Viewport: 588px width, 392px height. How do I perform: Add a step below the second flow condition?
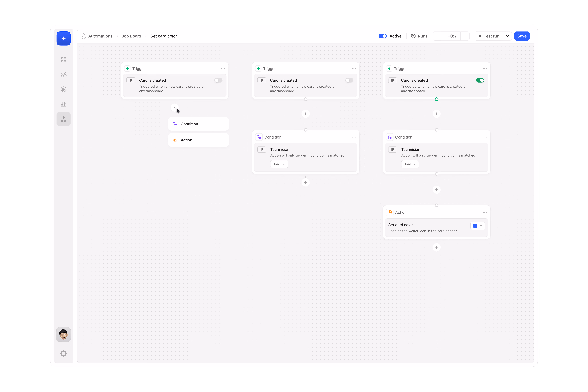(306, 183)
